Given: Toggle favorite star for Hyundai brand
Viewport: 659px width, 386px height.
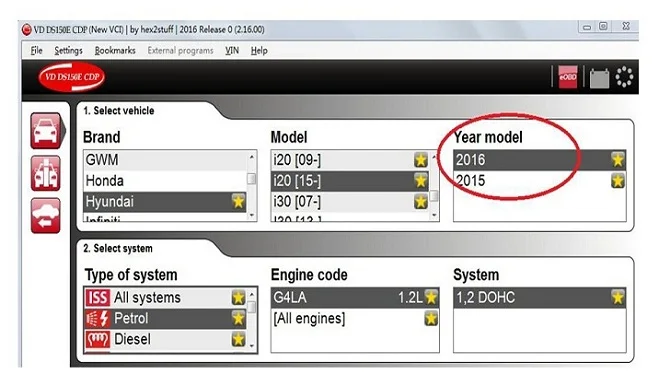Looking at the screenshot, I should 238,201.
